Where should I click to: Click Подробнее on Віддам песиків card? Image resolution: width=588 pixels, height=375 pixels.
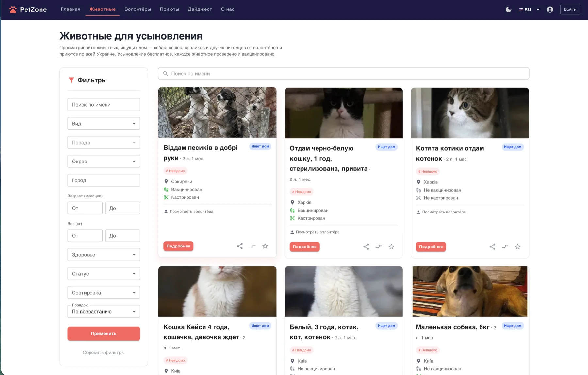click(178, 246)
